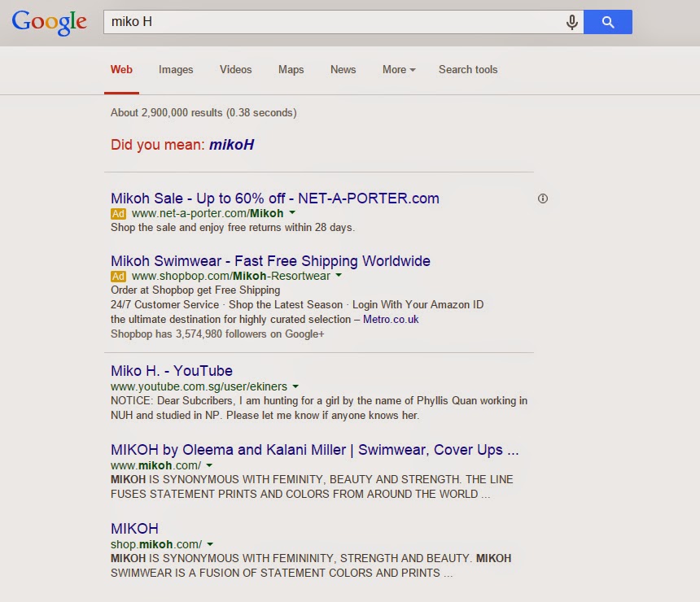Image resolution: width=700 pixels, height=602 pixels.
Task: Switch to the Images tab
Action: pos(176,70)
